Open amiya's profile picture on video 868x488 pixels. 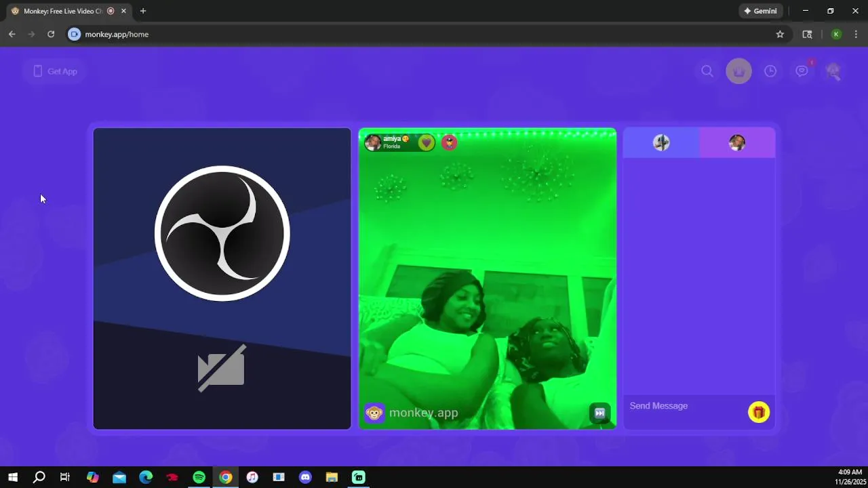point(373,142)
